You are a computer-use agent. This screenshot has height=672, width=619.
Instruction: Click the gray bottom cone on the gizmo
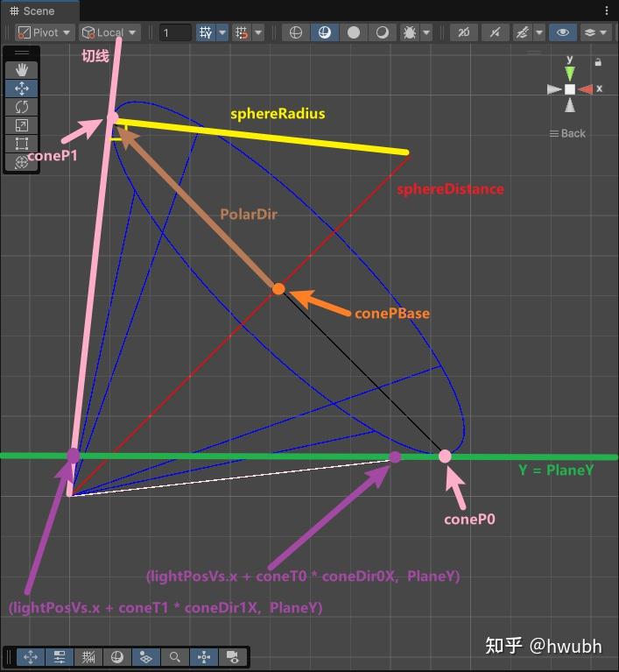(570, 105)
